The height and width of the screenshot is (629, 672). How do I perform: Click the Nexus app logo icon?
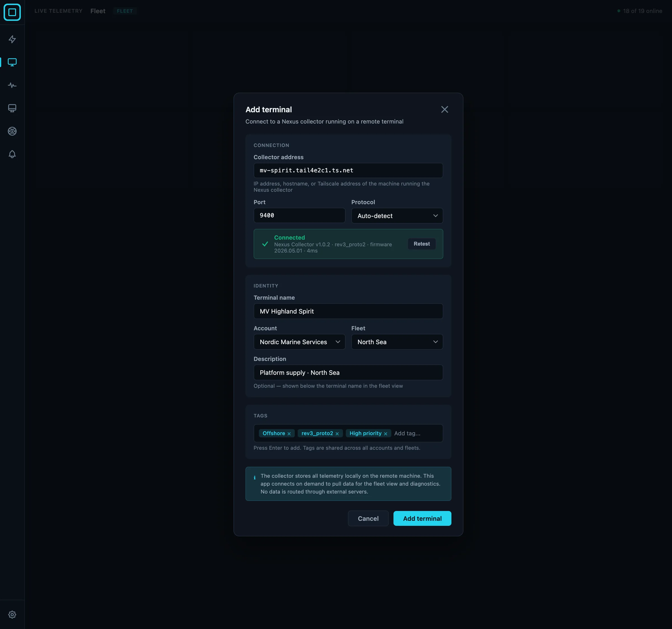[12, 12]
